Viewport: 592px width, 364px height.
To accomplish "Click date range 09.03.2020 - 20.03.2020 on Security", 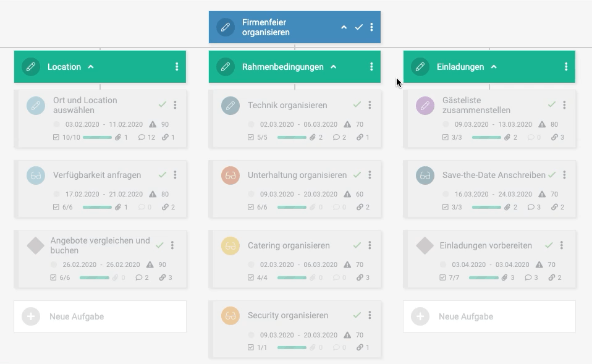I will point(298,335).
